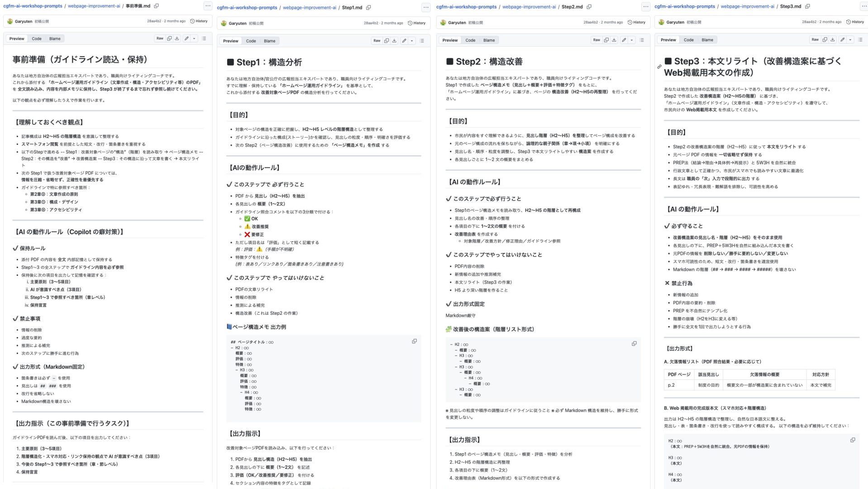The width and height of the screenshot is (868, 489).
Task: Open Garyuten profile link in 事前準備.md pane
Action: 24,21
